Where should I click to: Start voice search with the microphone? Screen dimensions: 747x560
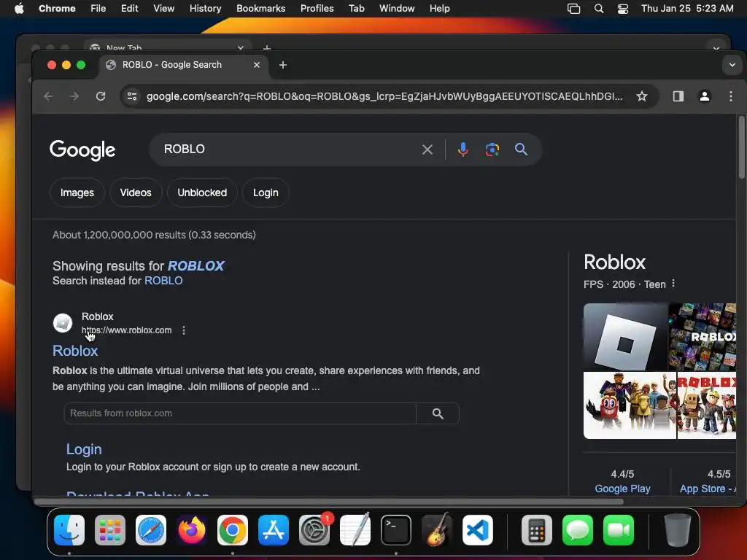[462, 149]
